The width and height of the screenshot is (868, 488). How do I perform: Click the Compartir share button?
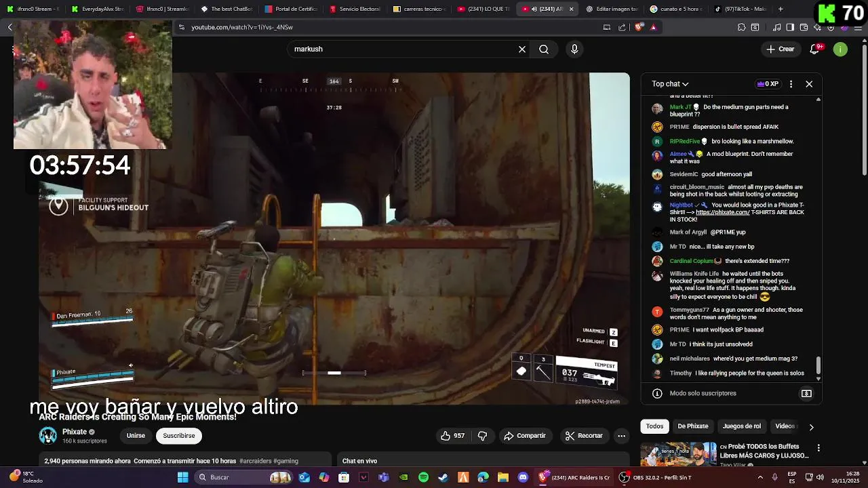click(x=525, y=436)
